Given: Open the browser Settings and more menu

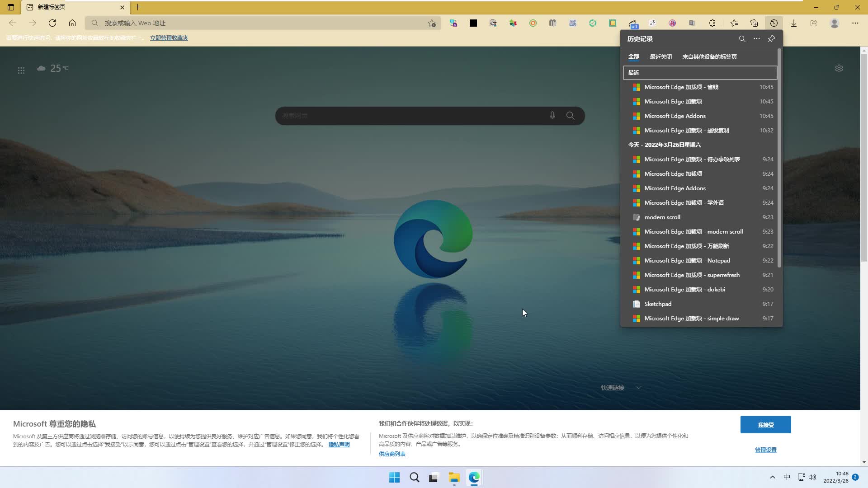Looking at the screenshot, I should [855, 23].
